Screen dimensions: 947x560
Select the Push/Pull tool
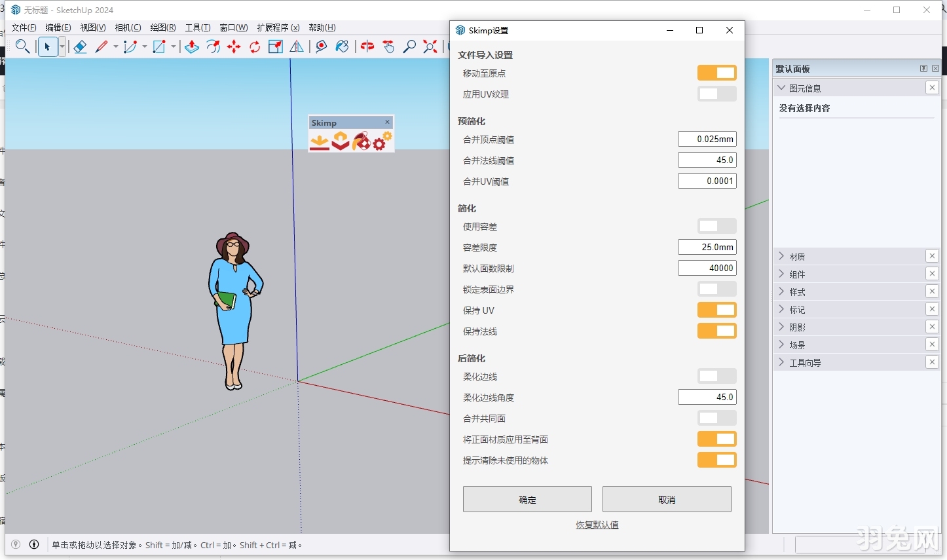click(193, 47)
